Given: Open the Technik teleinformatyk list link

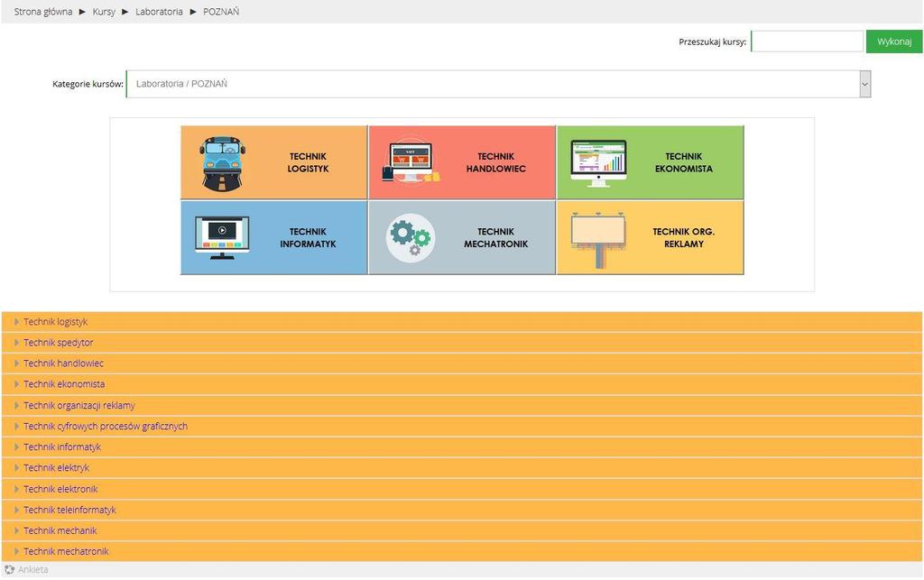Looking at the screenshot, I should pyautogui.click(x=69, y=510).
